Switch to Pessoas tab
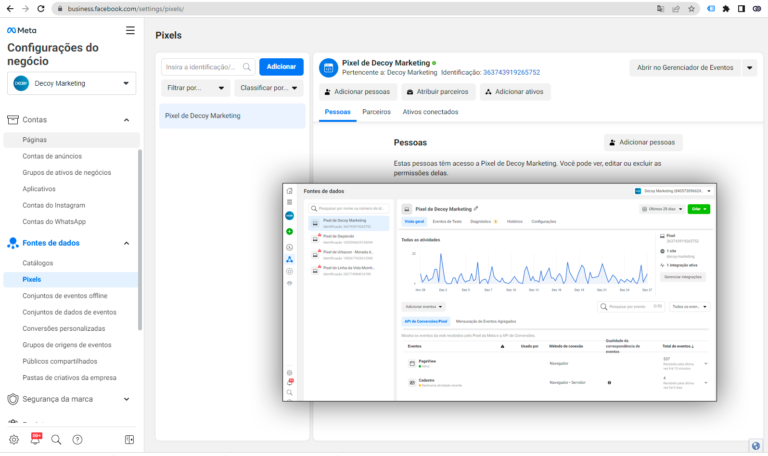768x456 pixels. pyautogui.click(x=337, y=112)
